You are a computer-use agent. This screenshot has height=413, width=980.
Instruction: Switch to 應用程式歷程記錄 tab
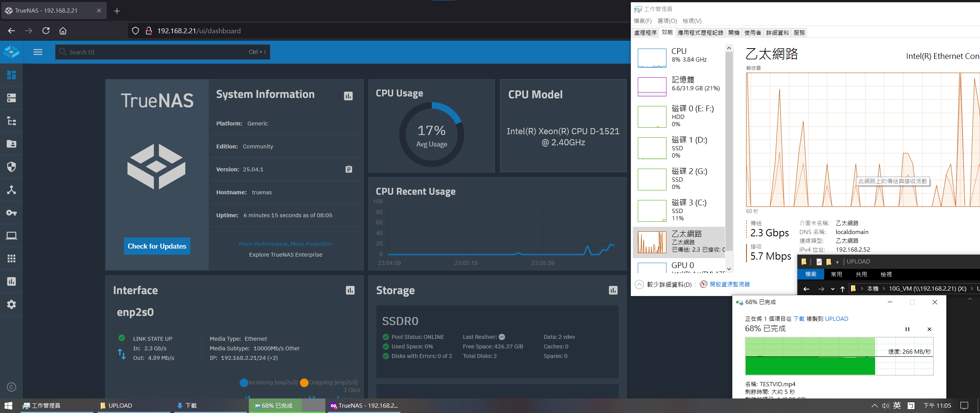click(700, 33)
